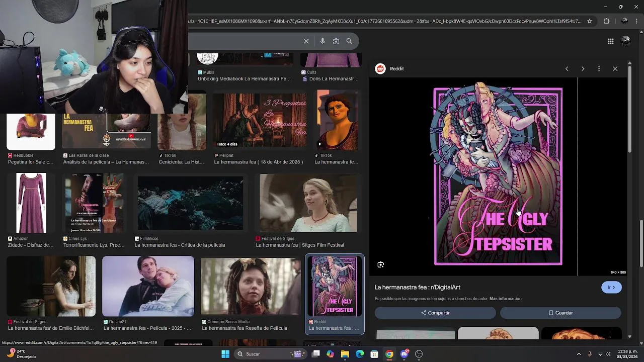Screen dimensions: 644x362
Task: Click the 'Doris La Hermanastr...' caption
Action: pyautogui.click(x=334, y=79)
